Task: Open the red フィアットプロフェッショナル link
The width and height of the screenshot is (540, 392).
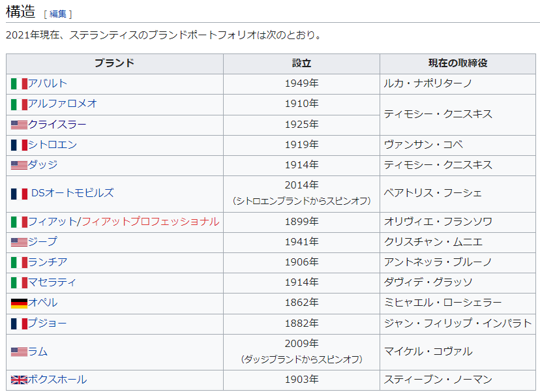Action: (x=150, y=222)
